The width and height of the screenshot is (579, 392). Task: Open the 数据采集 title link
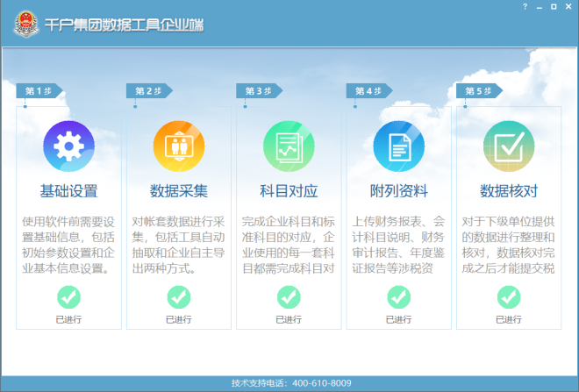pos(179,191)
